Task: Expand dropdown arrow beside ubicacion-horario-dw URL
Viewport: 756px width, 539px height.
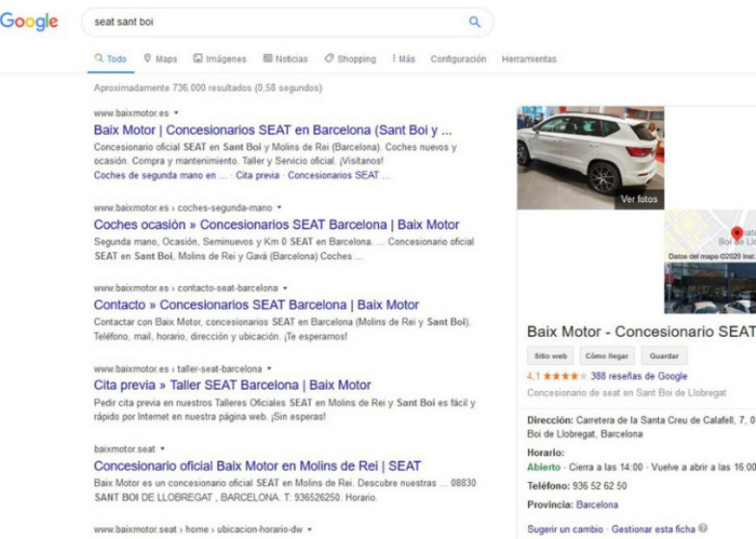Action: tap(310, 529)
